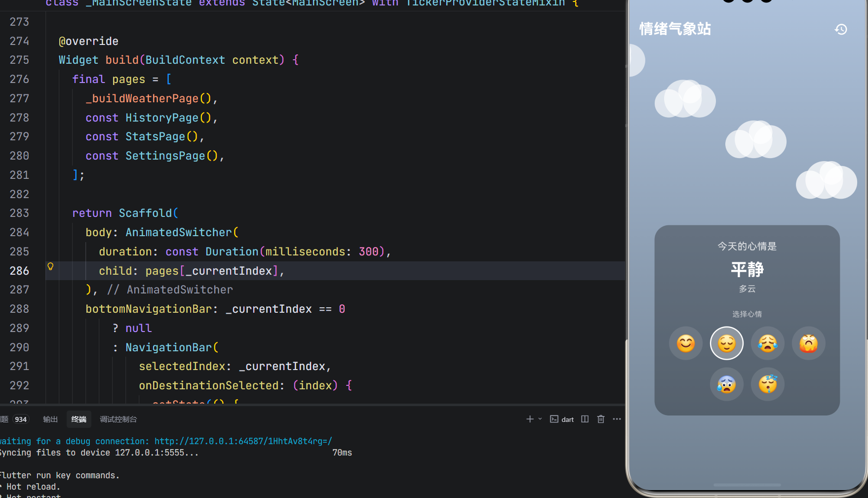Click on NavigationBar constructor in code
The image size is (868, 498).
168,347
